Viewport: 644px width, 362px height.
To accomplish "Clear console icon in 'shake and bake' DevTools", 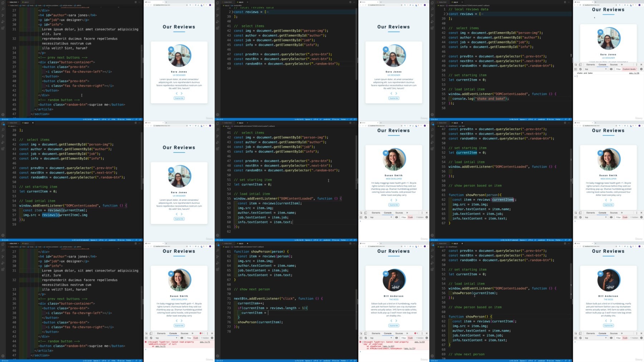I will [x=580, y=69].
